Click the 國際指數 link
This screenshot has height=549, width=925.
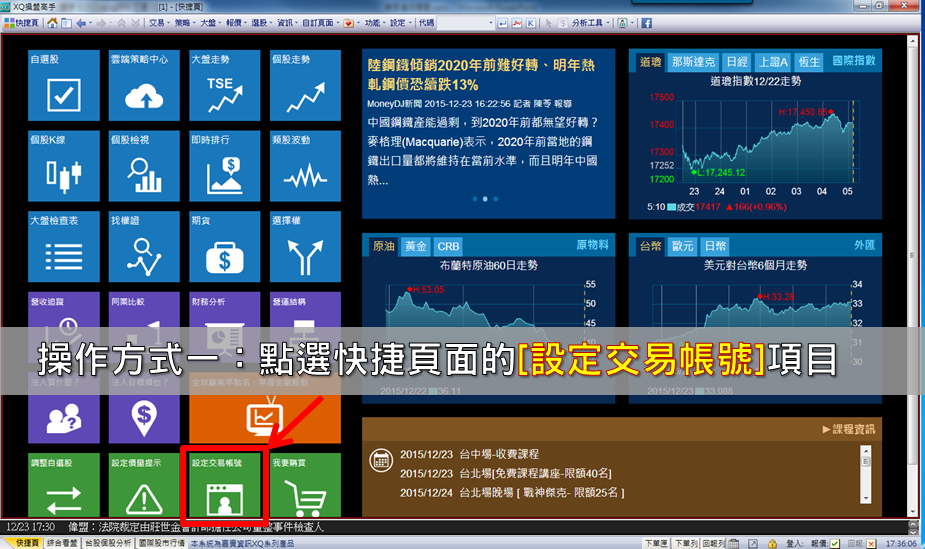853,61
